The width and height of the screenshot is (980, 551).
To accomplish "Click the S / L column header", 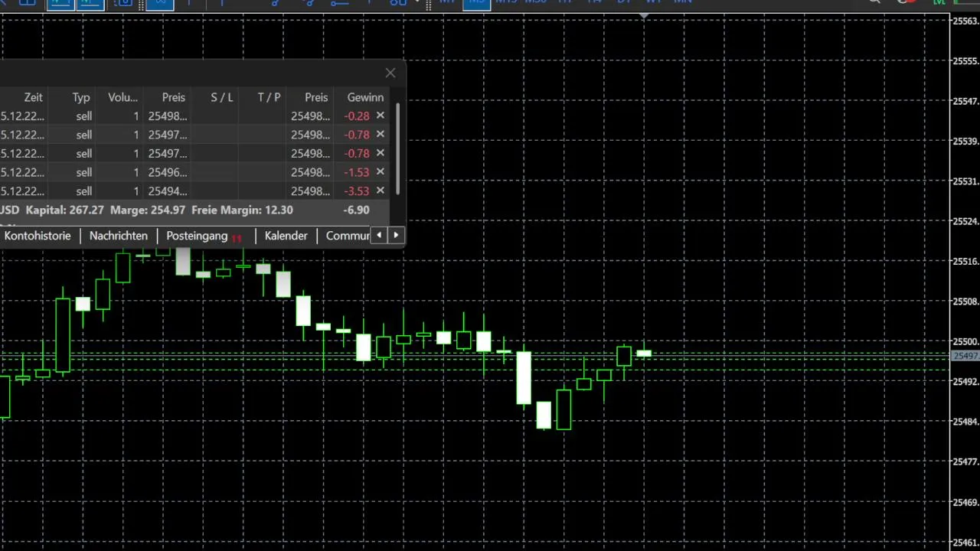I will click(222, 97).
